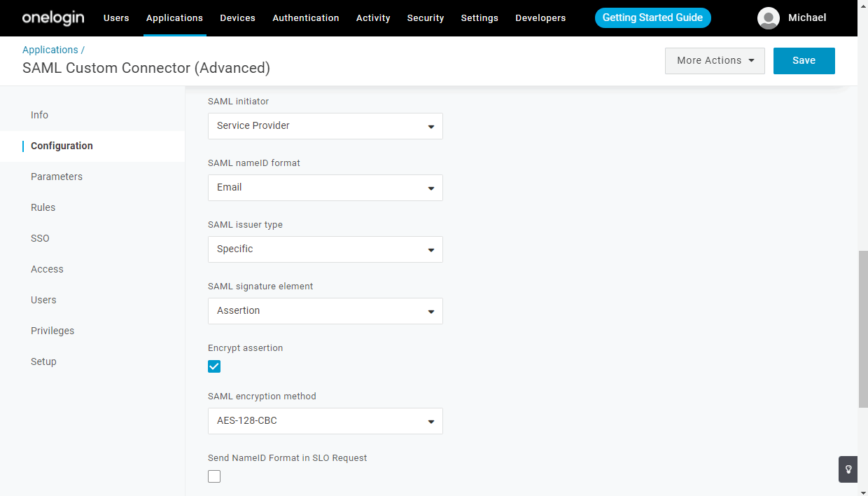Switch to the Parameters section
Viewport: 868px width, 496px height.
(57, 177)
